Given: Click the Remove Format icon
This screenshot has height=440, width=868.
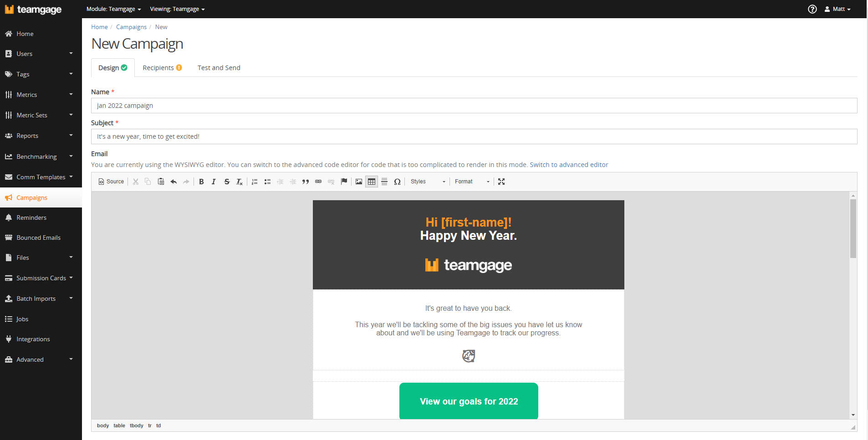Looking at the screenshot, I should (240, 182).
